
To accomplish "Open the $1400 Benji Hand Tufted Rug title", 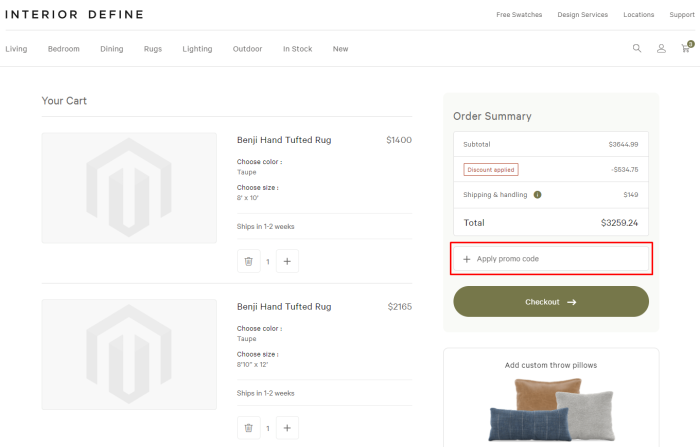I will click(284, 140).
